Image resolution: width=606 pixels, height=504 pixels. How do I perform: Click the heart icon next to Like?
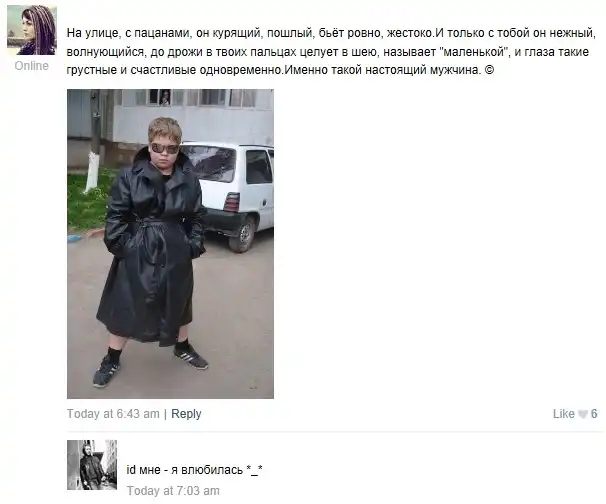pyautogui.click(x=582, y=414)
